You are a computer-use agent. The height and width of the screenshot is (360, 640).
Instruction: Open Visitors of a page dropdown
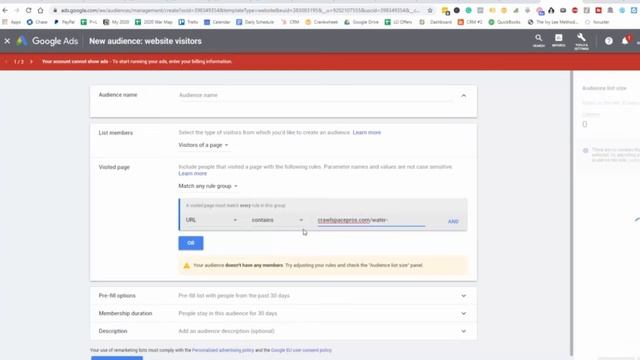pos(203,145)
